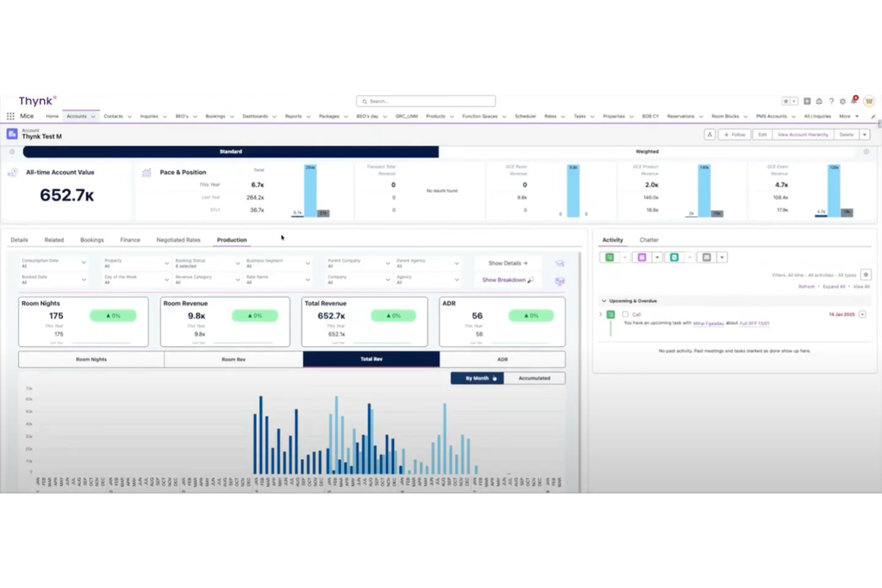Screen dimensions: 882x588
Task: Open the user profile avatar
Action: tap(869, 101)
